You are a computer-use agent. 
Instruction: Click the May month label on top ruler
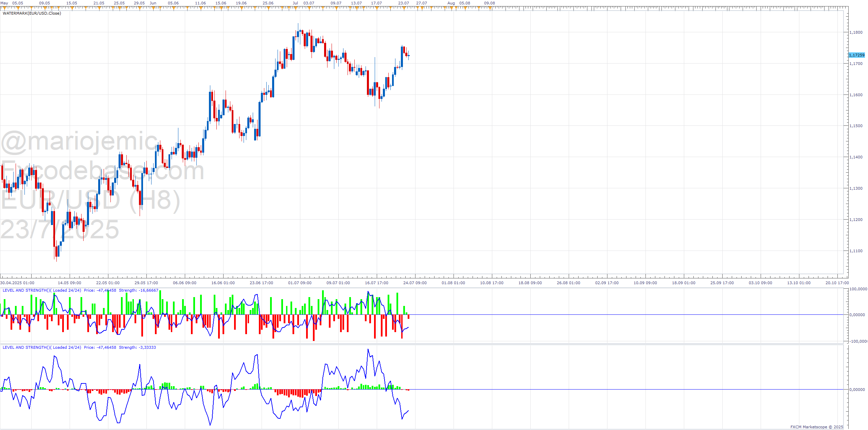click(4, 3)
